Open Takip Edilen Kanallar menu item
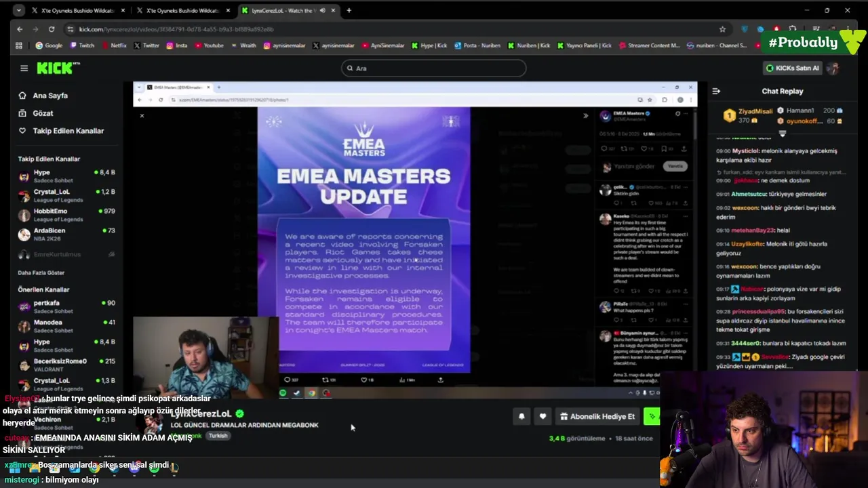This screenshot has width=868, height=488. [61, 131]
